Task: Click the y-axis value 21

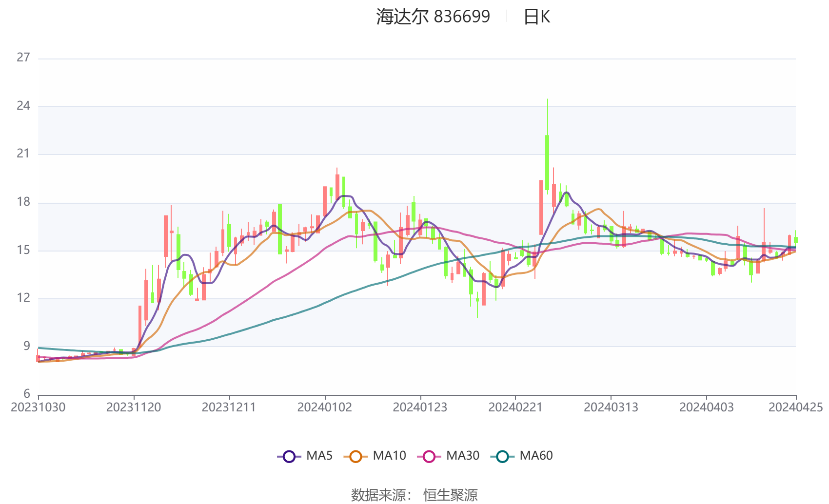Action: 23,154
